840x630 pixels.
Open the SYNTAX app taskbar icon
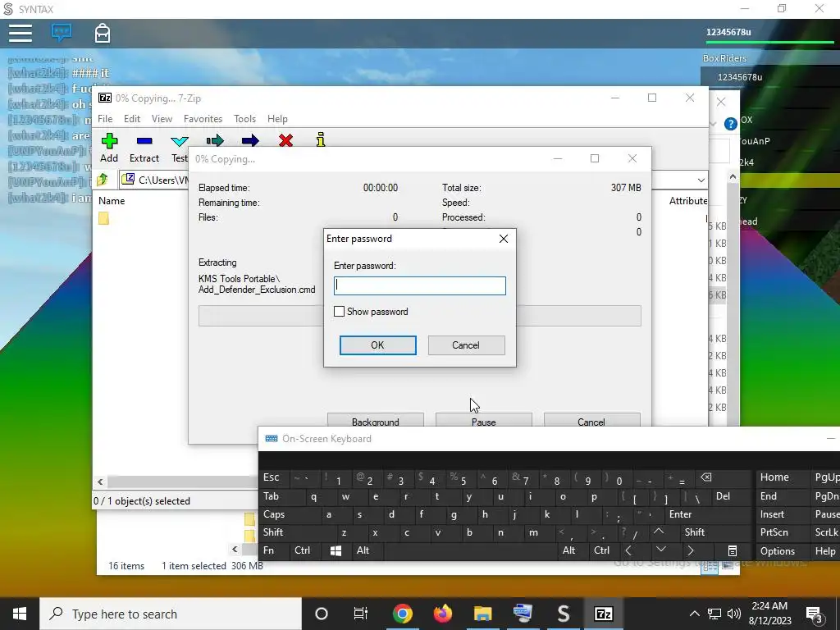tap(563, 614)
